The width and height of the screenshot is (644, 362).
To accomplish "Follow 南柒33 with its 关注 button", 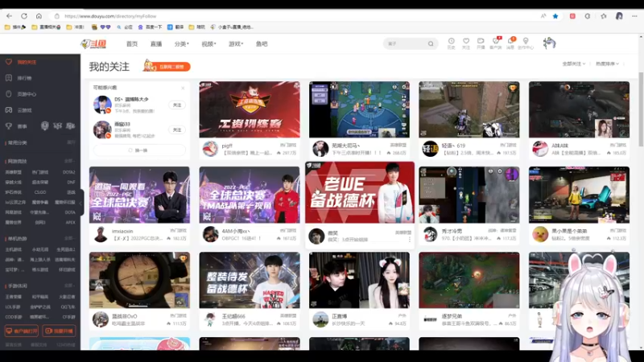I will [x=177, y=130].
